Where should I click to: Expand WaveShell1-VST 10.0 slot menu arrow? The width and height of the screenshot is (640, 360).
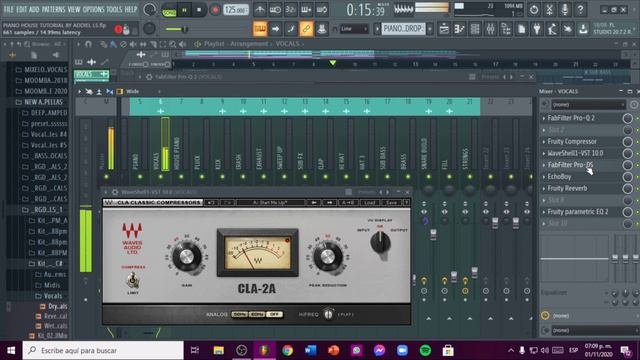(x=544, y=153)
